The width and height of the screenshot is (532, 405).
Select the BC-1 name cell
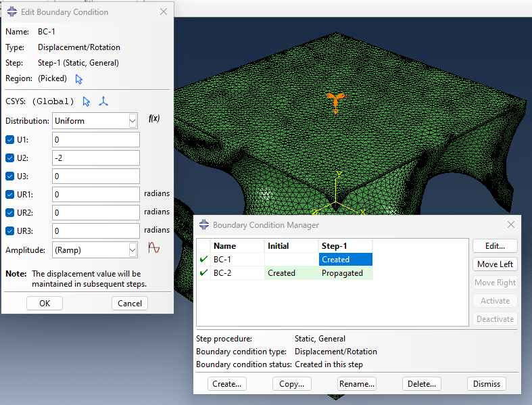[237, 260]
